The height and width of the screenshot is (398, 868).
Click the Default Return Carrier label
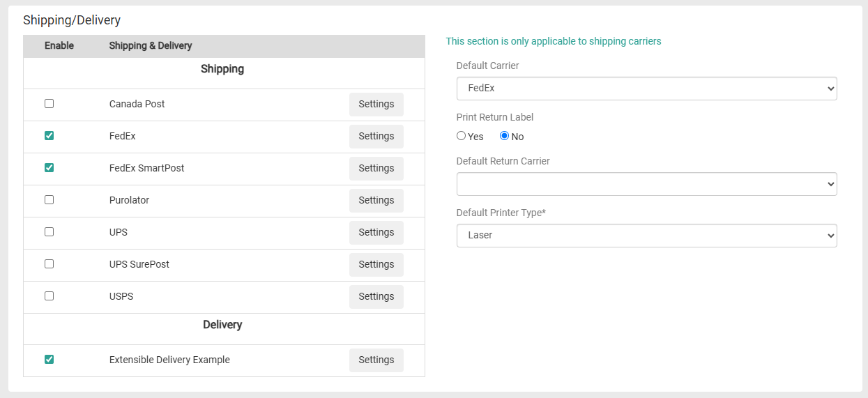pyautogui.click(x=503, y=161)
